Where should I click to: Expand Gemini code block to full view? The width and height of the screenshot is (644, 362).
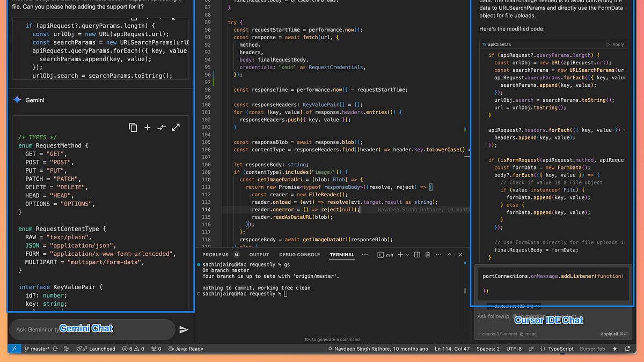tap(175, 128)
